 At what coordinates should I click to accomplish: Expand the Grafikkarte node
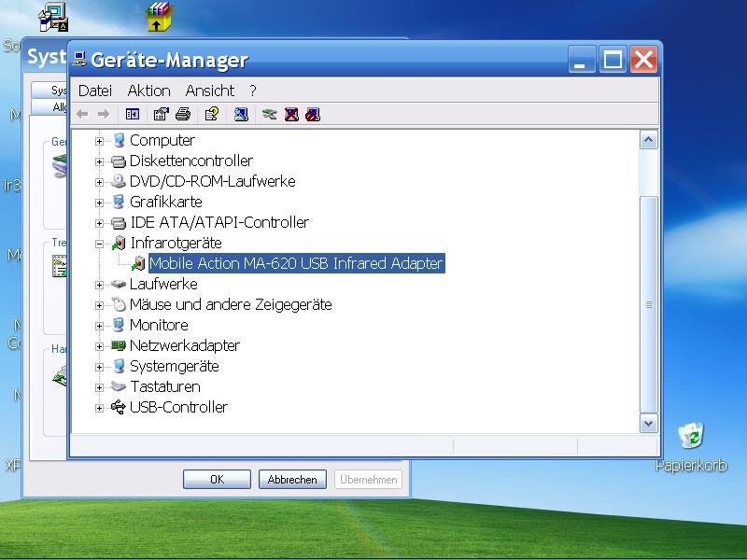tap(99, 203)
